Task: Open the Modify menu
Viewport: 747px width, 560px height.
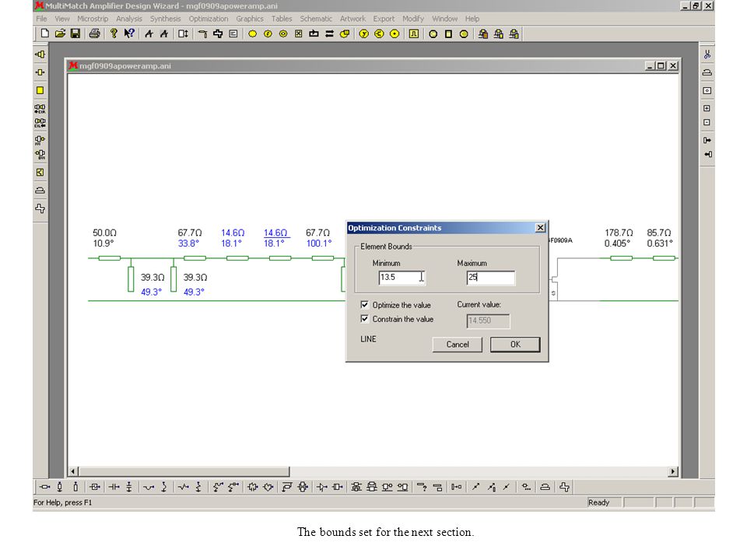Action: tap(413, 19)
